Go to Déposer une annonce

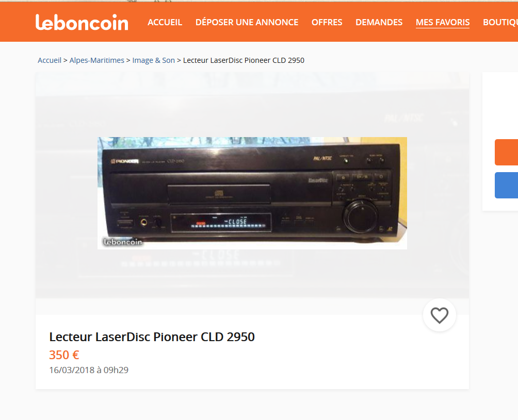(247, 22)
